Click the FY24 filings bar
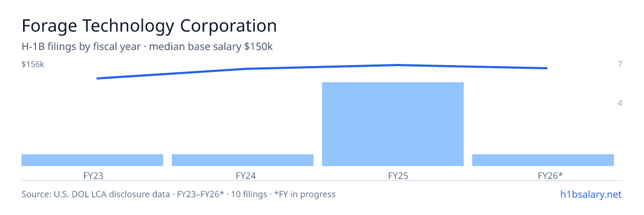The height and width of the screenshot is (215, 644). click(243, 160)
